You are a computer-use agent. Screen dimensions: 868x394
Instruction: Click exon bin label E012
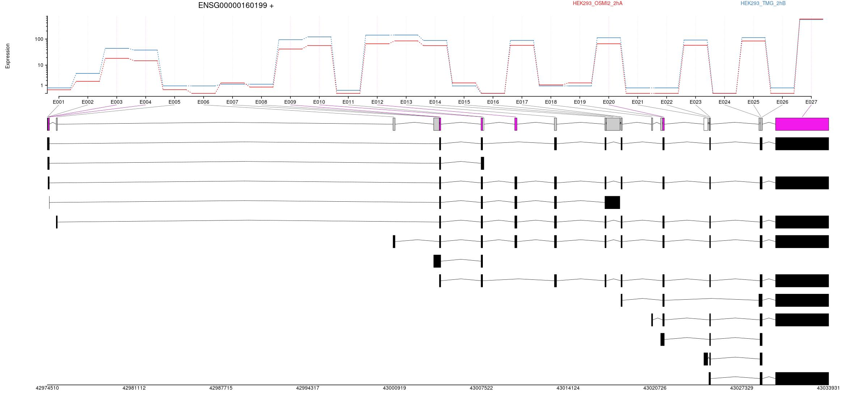click(x=377, y=102)
